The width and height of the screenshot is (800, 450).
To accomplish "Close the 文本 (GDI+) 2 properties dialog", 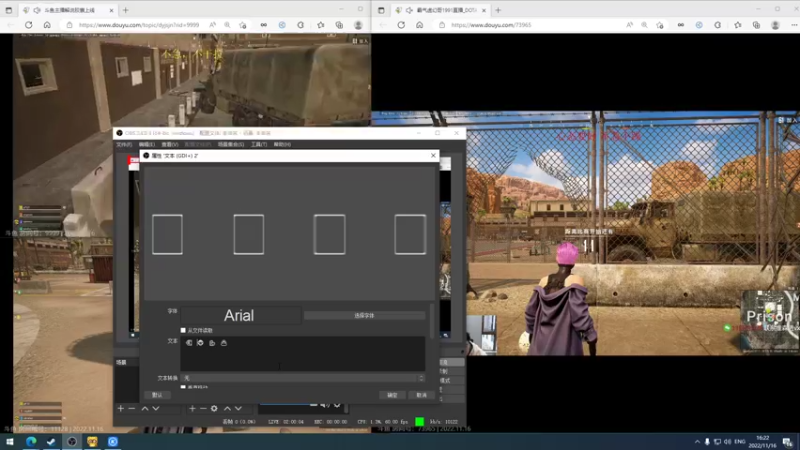I will pyautogui.click(x=433, y=155).
